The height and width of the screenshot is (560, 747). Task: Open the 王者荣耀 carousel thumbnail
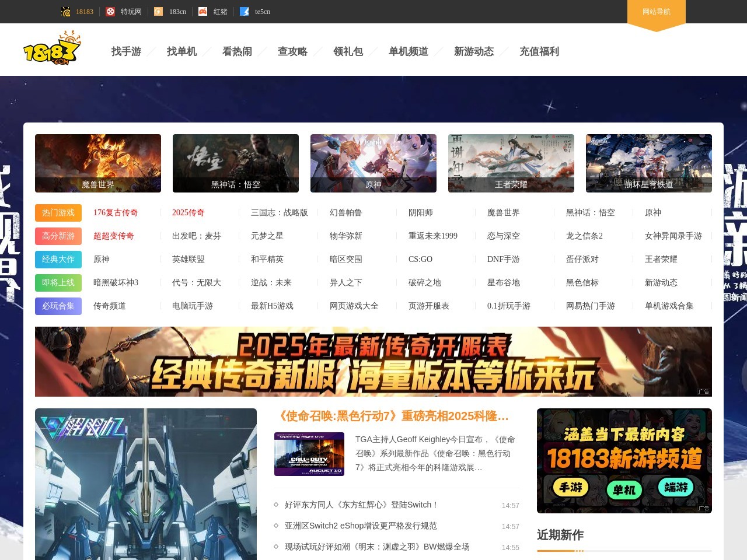pyautogui.click(x=511, y=163)
